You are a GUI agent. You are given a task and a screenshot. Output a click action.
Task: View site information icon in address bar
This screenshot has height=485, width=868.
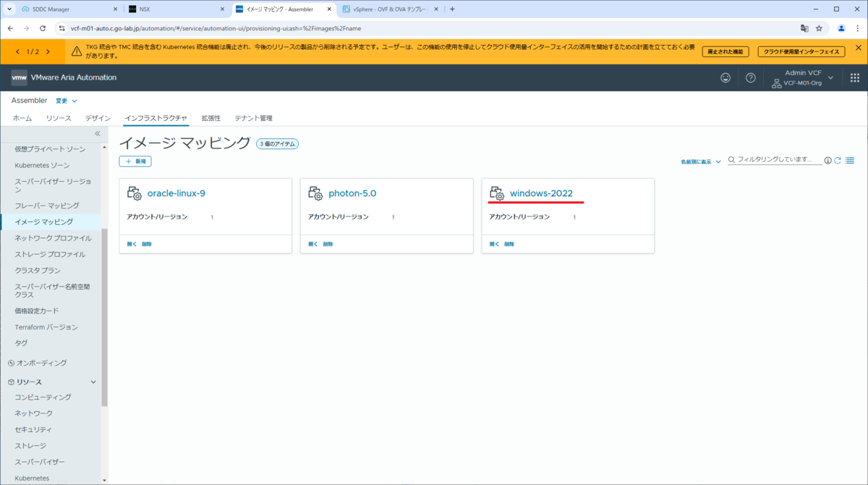click(61, 28)
